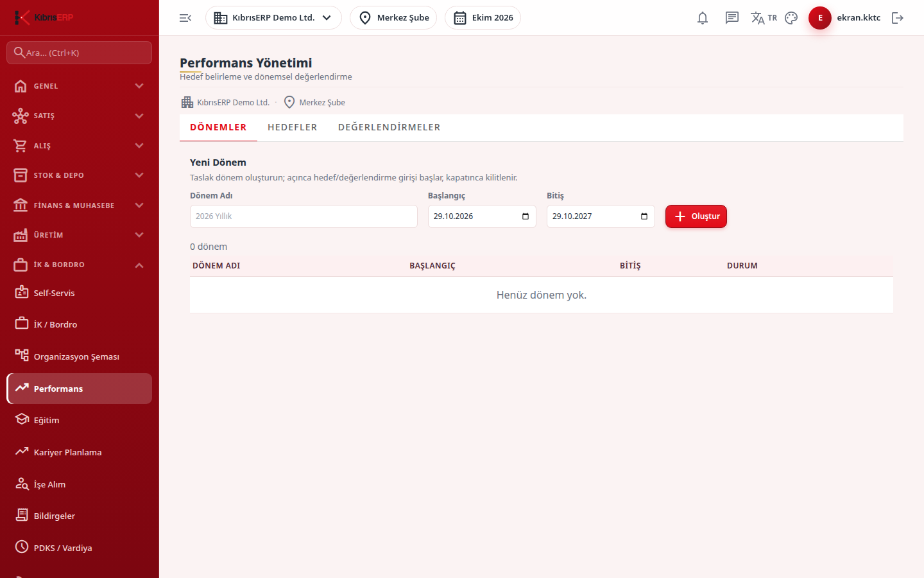
Task: Collapse the İK & BORDRO section
Action: coord(80,265)
